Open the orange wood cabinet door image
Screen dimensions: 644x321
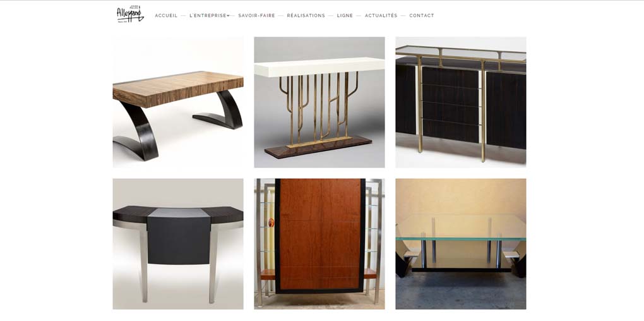pos(319,244)
